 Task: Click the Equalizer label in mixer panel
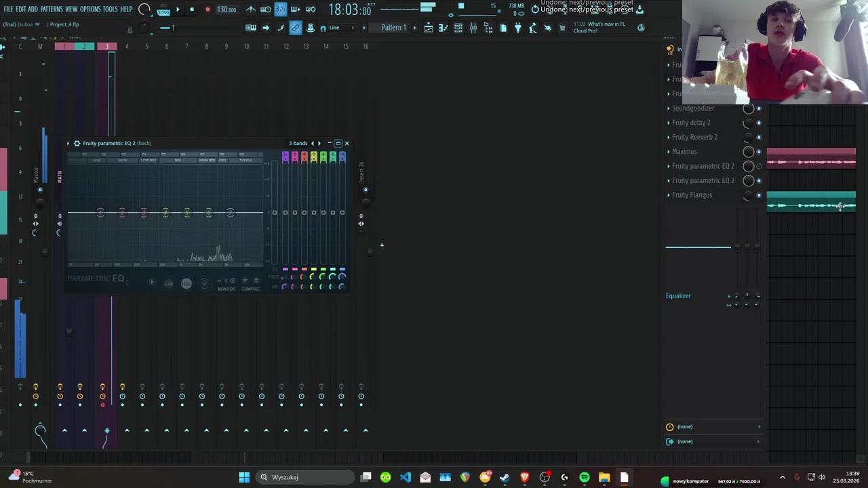[x=678, y=296]
